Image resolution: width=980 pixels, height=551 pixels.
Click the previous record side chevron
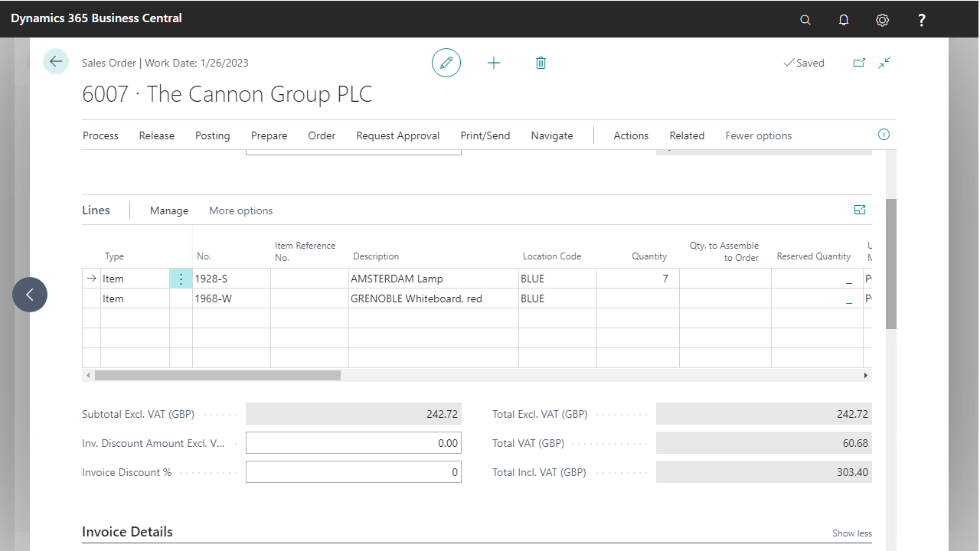tap(30, 295)
